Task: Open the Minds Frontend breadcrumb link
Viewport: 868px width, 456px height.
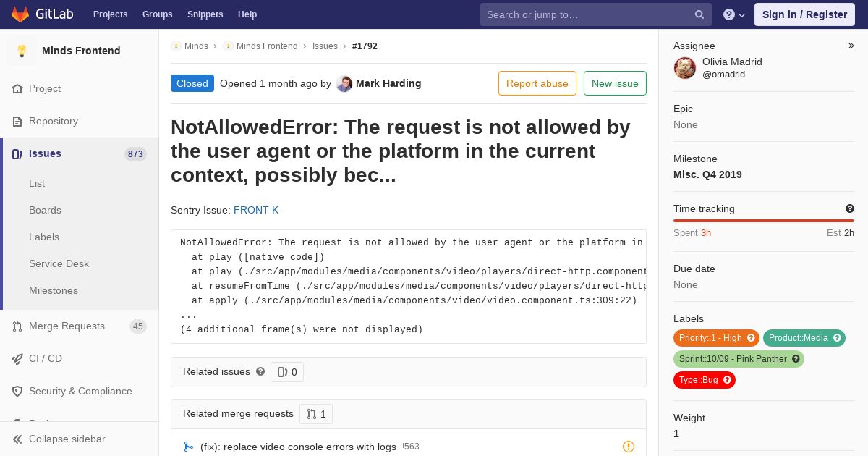Action: 267,46
